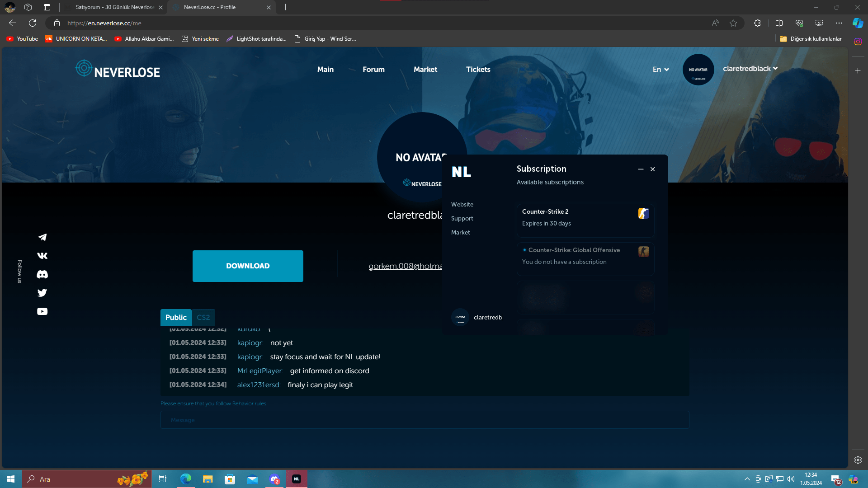The width and height of the screenshot is (868, 488).
Task: Close the Subscription loader window
Action: 652,169
